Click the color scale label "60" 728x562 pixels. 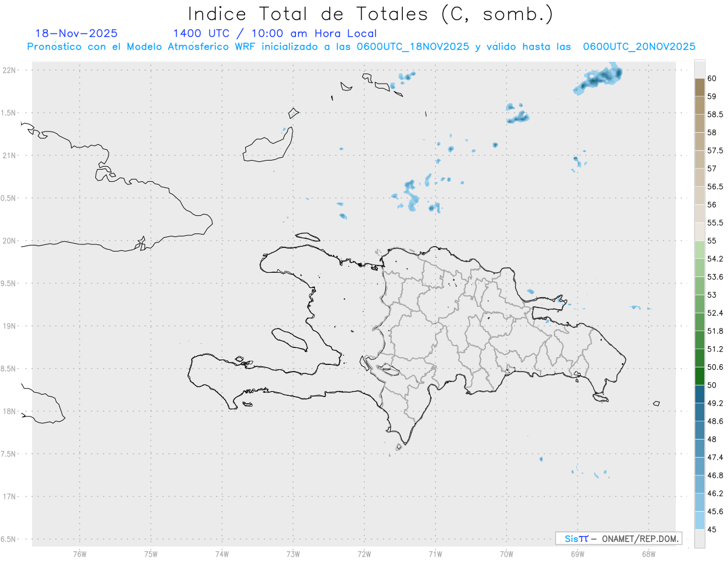coord(712,78)
